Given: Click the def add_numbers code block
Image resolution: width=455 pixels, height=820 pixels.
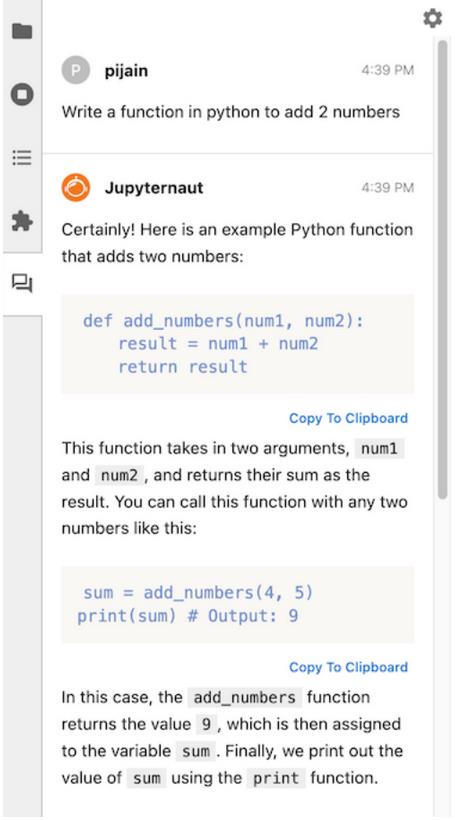Looking at the screenshot, I should (237, 344).
